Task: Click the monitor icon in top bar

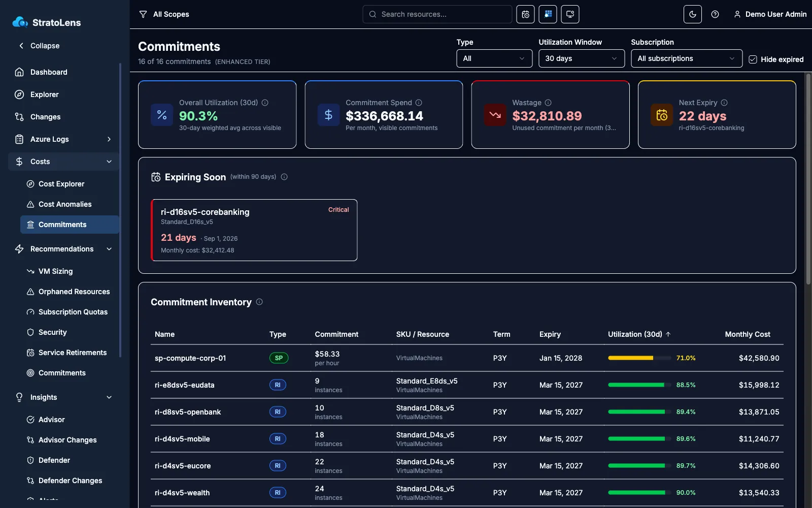Action: tap(570, 14)
